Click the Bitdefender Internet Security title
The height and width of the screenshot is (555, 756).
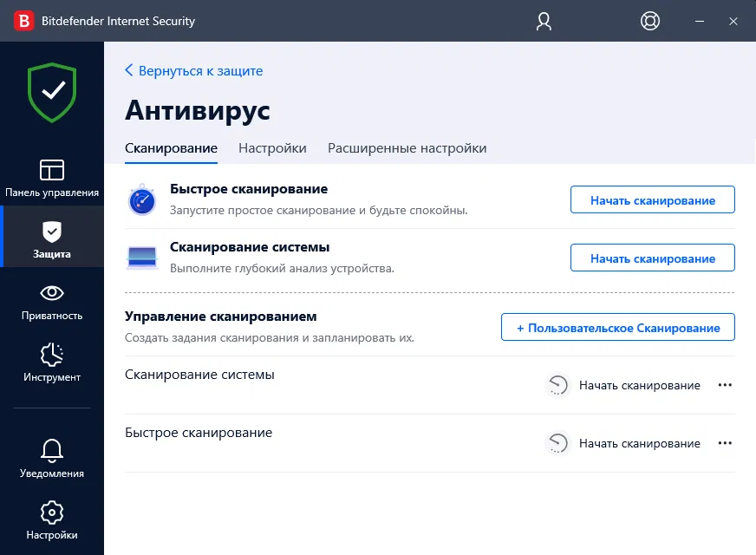(118, 21)
